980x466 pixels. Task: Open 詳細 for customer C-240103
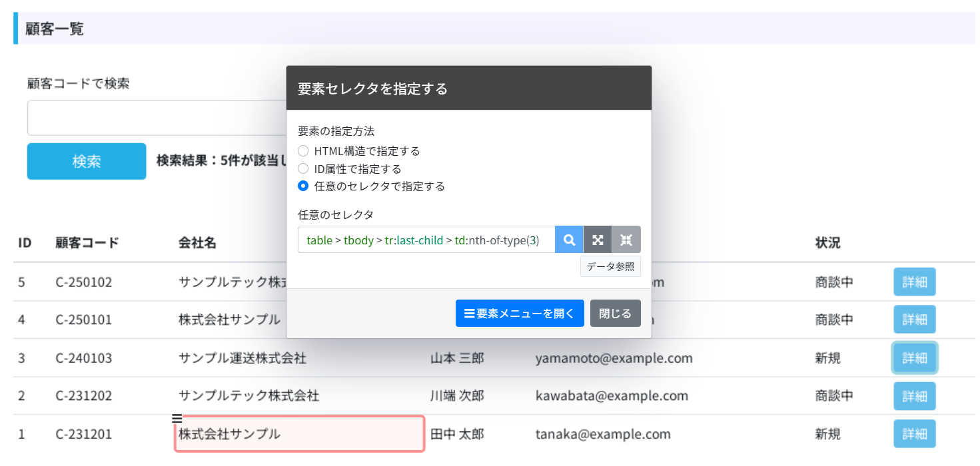click(915, 358)
